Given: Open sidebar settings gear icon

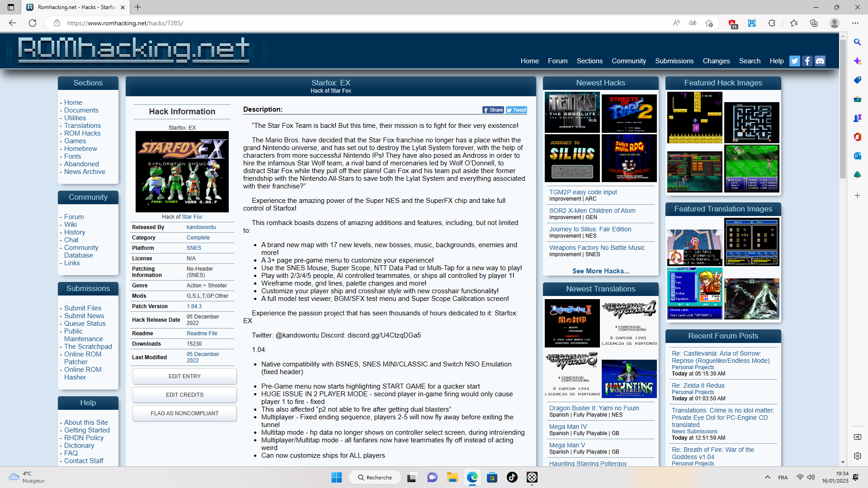Looking at the screenshot, I should (x=857, y=456).
